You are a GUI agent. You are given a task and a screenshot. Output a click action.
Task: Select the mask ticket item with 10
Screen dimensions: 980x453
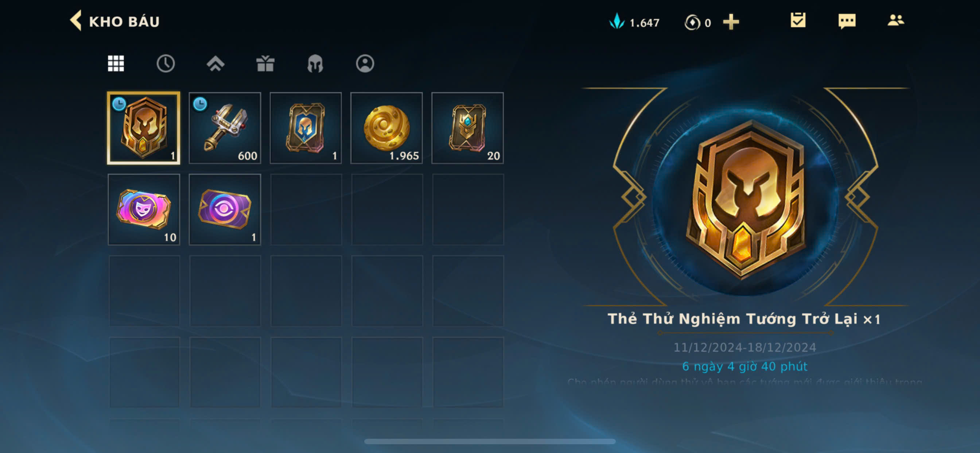click(x=144, y=210)
